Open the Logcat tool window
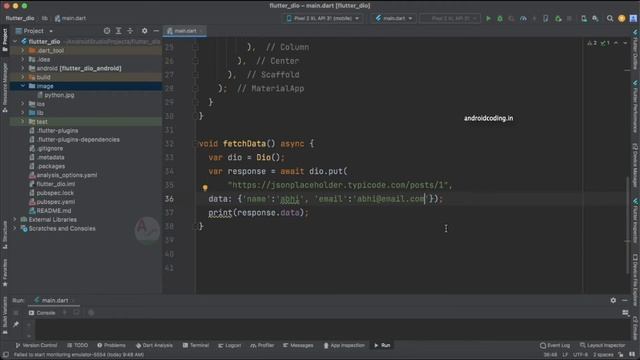The height and width of the screenshot is (360, 640). pos(229,345)
